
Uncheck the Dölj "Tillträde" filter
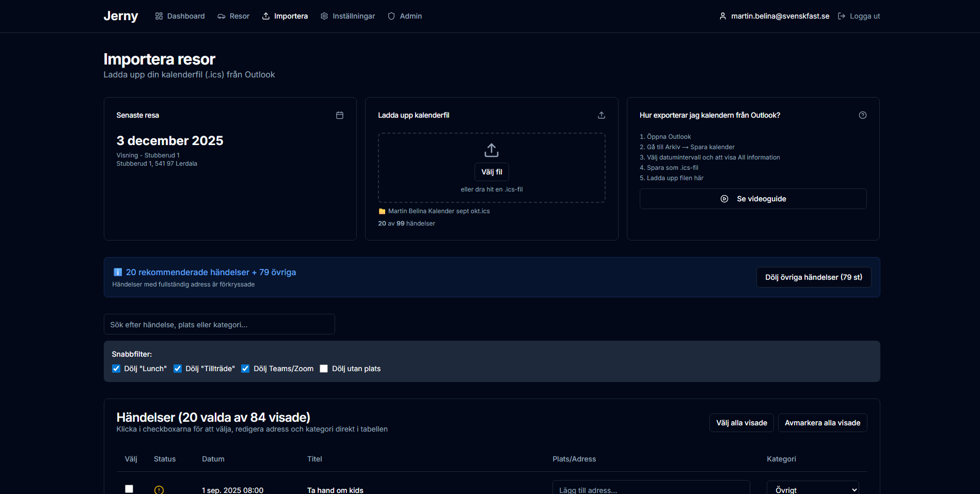coord(178,369)
